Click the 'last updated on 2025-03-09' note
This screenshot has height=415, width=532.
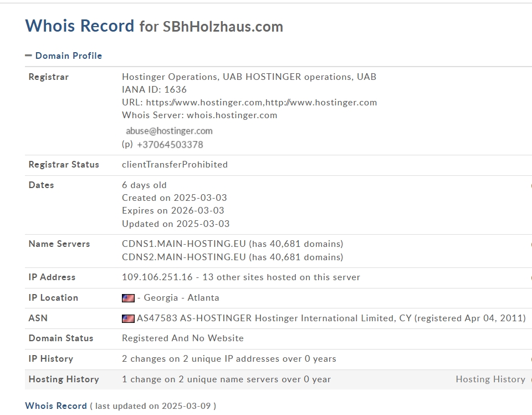pos(153,406)
